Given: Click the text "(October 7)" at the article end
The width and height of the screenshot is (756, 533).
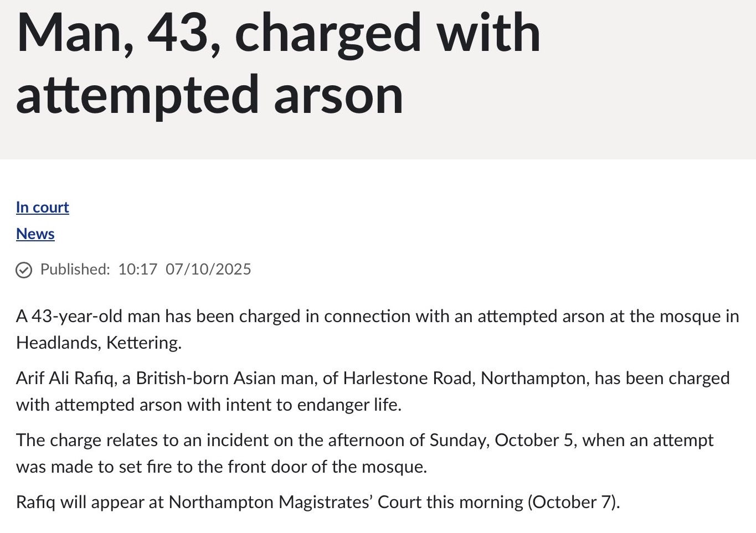Looking at the screenshot, I should 573,502.
